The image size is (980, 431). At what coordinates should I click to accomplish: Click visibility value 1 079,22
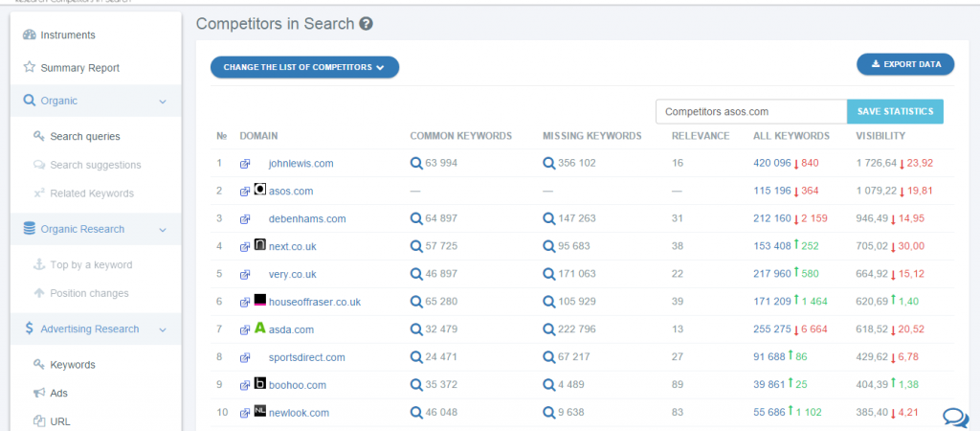(x=877, y=191)
